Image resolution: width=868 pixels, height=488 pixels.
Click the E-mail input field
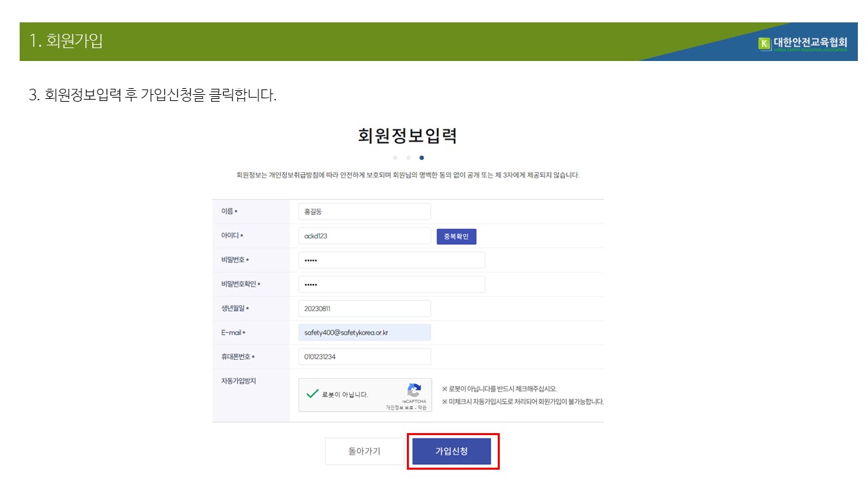coord(364,333)
